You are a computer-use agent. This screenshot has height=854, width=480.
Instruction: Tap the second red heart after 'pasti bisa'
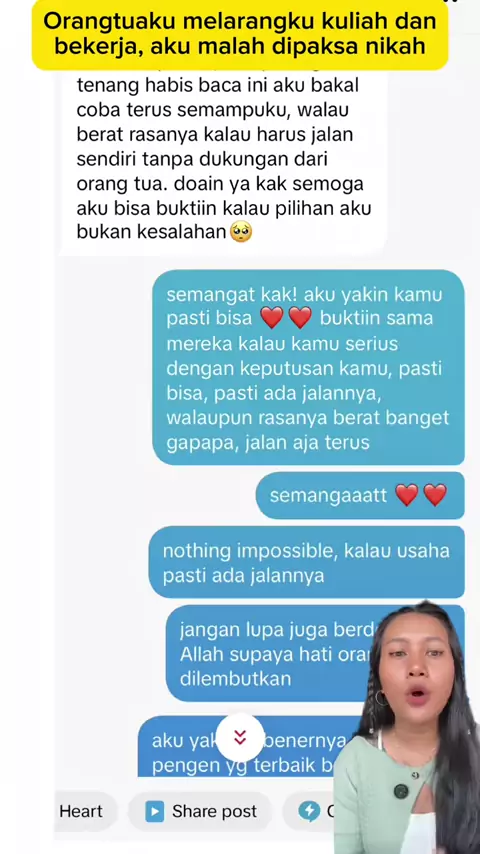[x=300, y=318]
